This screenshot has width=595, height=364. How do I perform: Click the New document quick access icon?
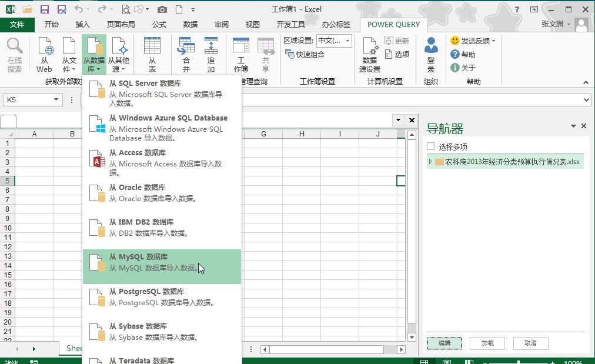(x=179, y=9)
